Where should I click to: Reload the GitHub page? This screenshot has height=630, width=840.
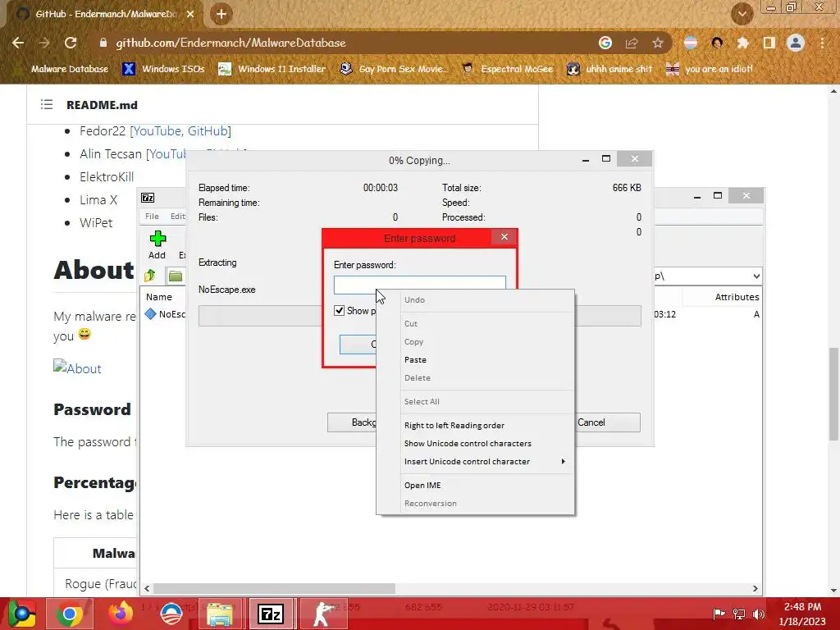click(71, 43)
